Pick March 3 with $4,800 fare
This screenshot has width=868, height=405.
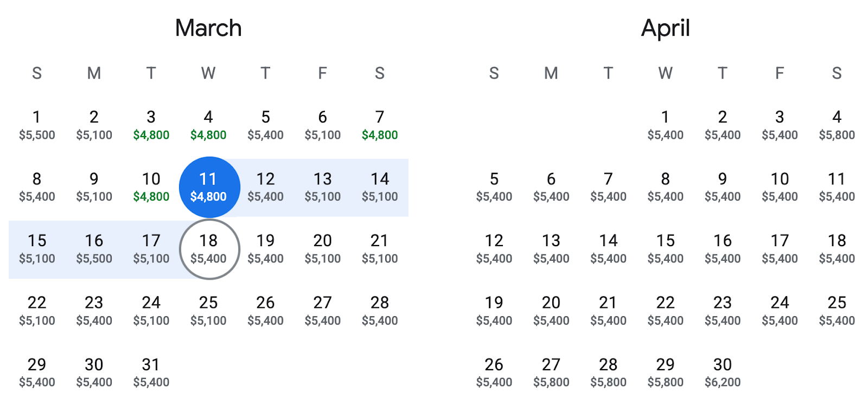click(x=151, y=125)
